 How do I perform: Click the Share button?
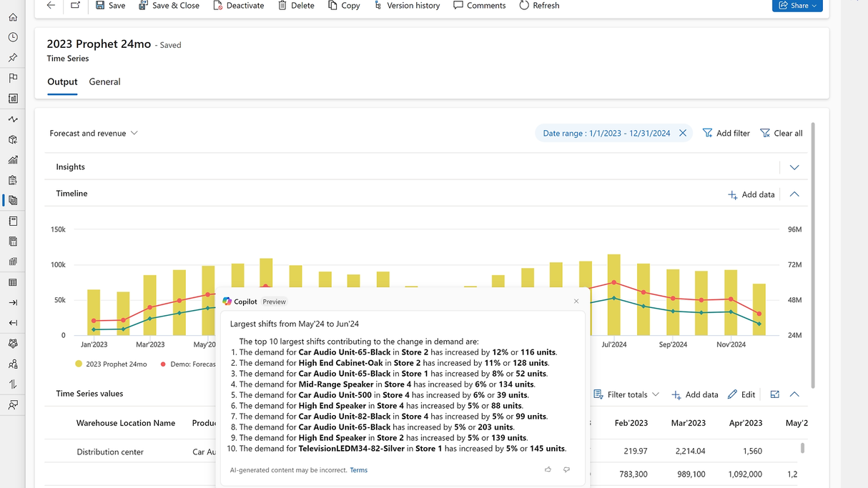pyautogui.click(x=797, y=6)
